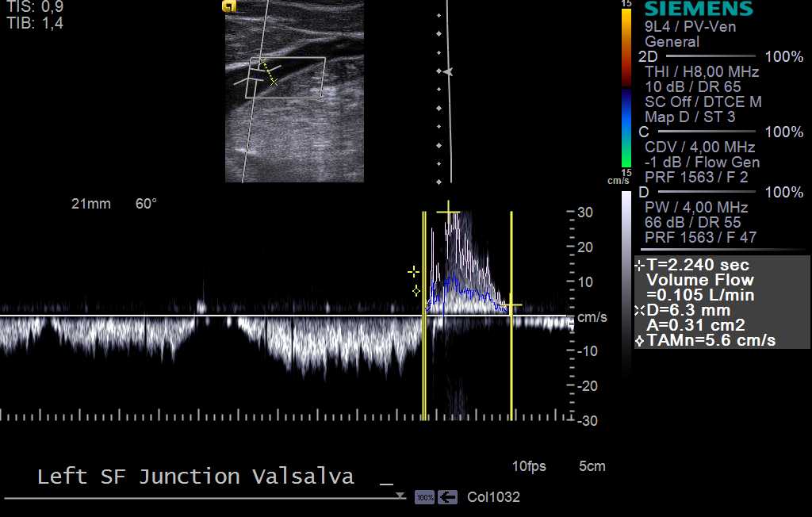812x517 pixels.
Task: Open the General exam preset selector
Action: coord(670,41)
